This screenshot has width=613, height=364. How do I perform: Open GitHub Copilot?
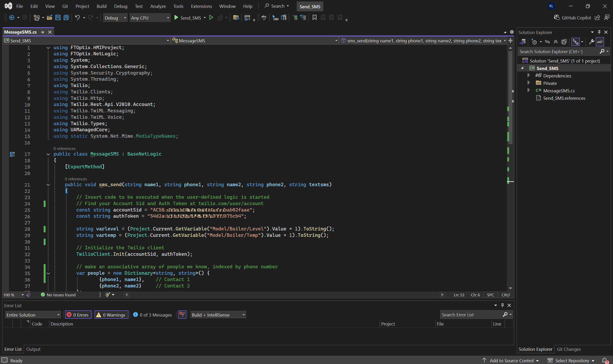[572, 18]
